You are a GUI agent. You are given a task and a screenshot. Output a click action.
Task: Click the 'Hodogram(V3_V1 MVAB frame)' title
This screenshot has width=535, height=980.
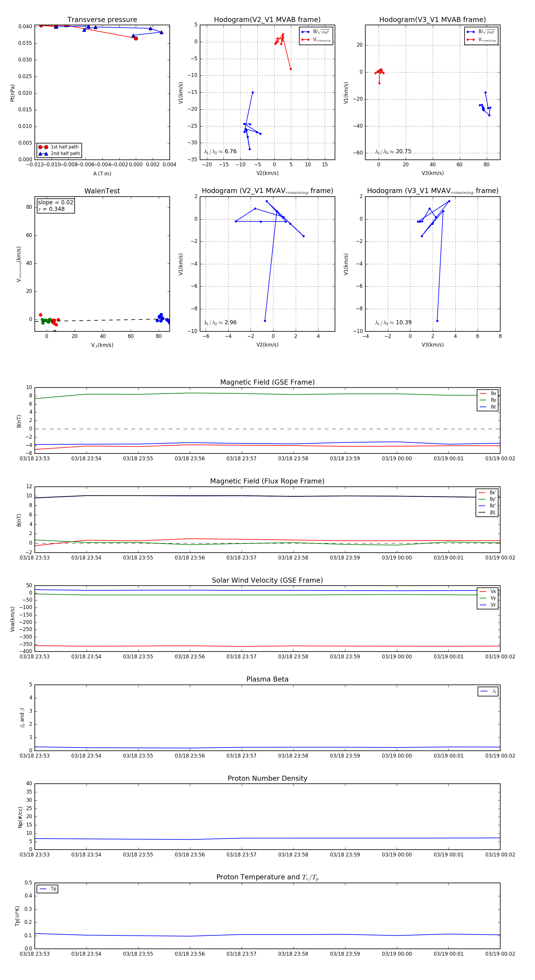[x=432, y=19]
